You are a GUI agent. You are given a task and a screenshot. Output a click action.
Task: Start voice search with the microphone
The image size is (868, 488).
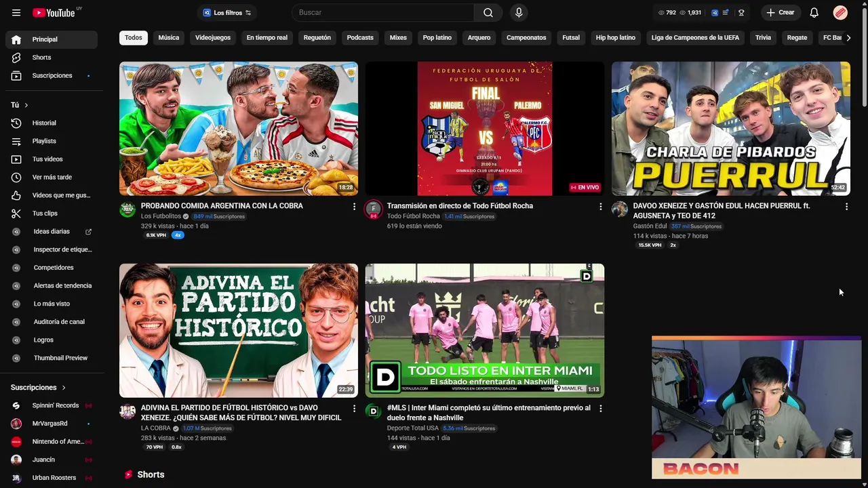519,13
